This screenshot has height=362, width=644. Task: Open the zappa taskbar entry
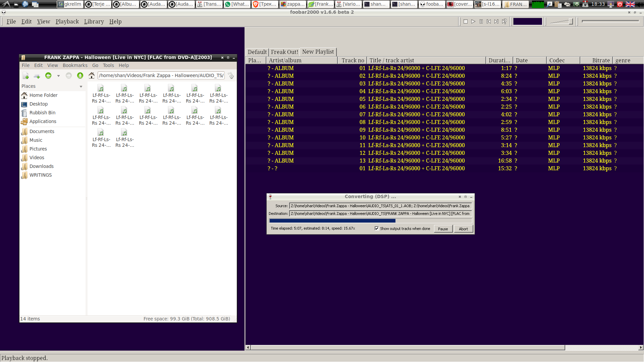(x=293, y=4)
